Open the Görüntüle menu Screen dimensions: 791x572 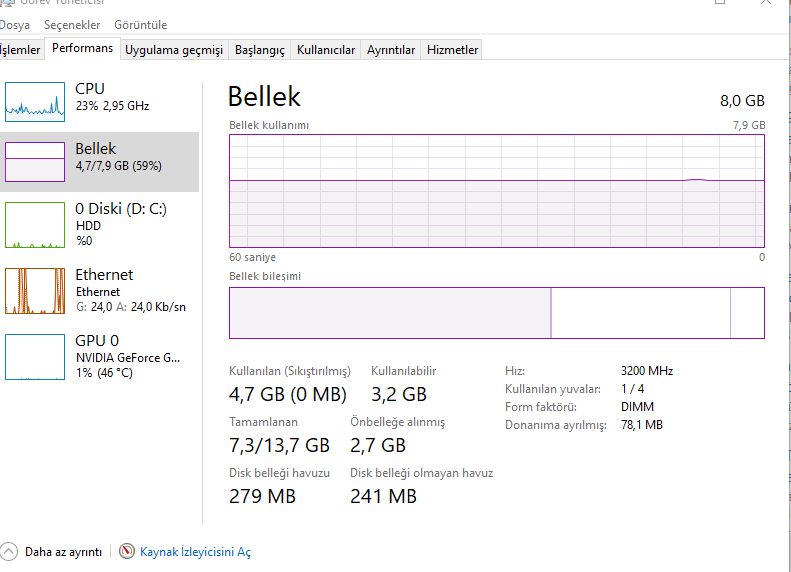(140, 24)
